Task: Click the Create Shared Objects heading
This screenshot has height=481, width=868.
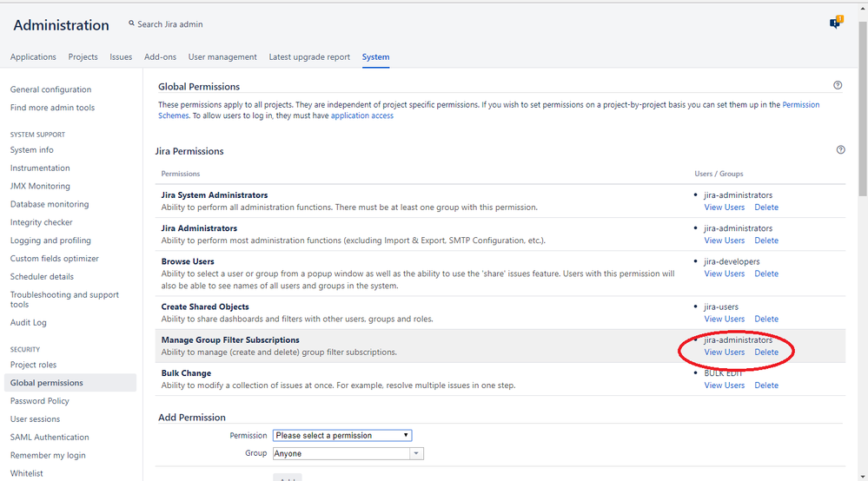Action: coord(205,306)
